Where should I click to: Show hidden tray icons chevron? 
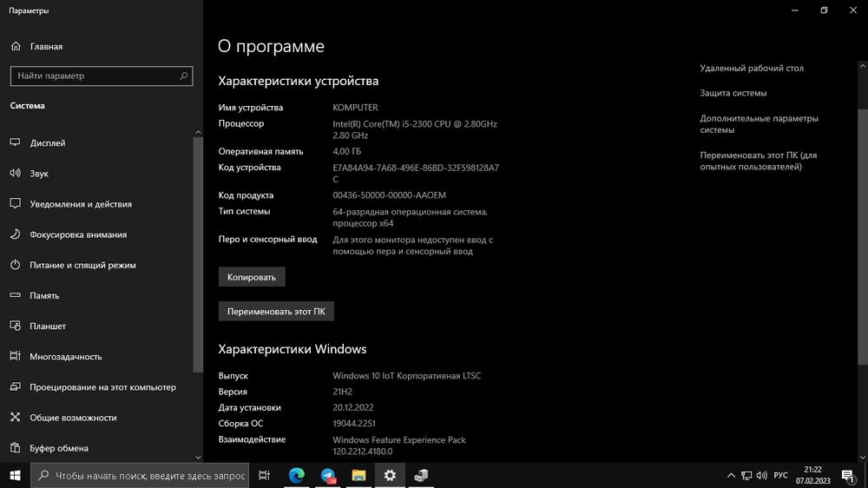(x=731, y=475)
